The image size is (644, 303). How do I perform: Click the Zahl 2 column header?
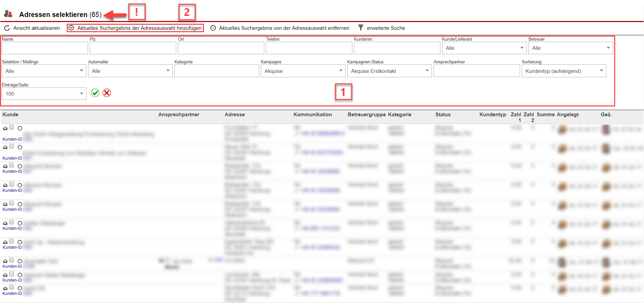point(529,117)
